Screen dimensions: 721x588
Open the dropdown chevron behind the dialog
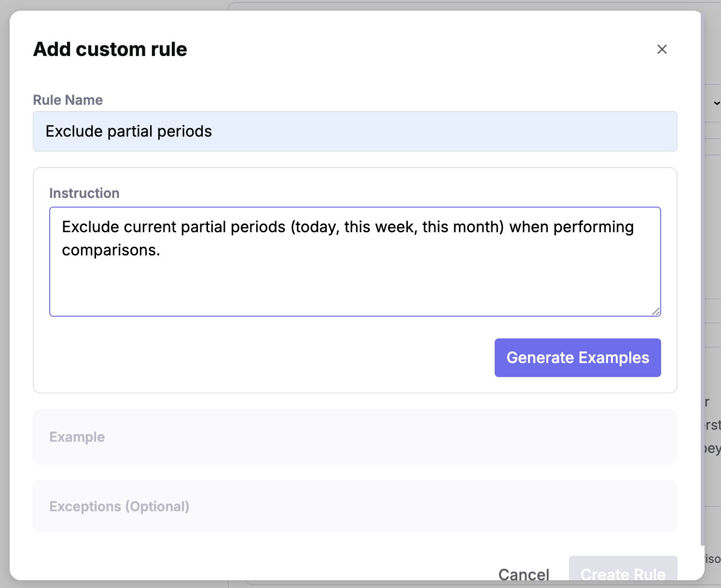click(716, 103)
